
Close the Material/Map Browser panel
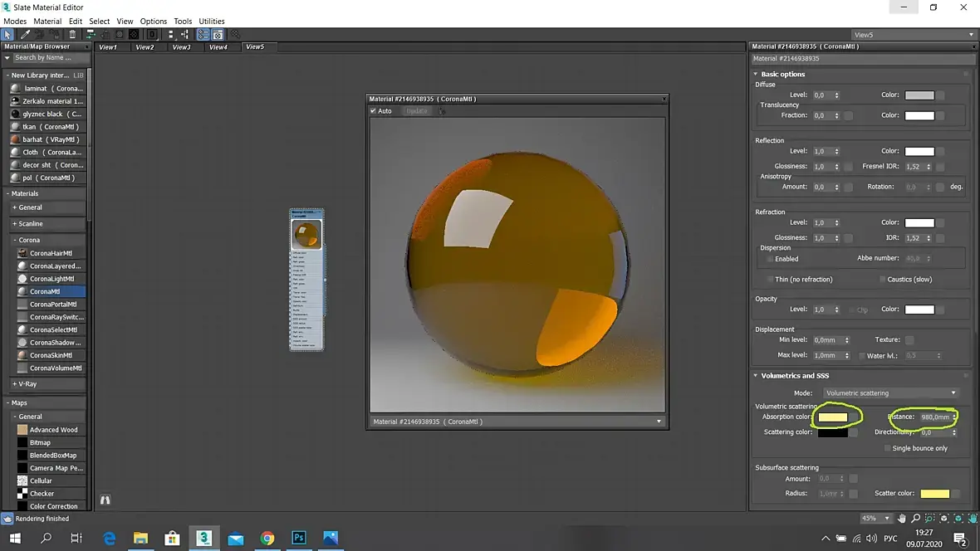tap(87, 46)
